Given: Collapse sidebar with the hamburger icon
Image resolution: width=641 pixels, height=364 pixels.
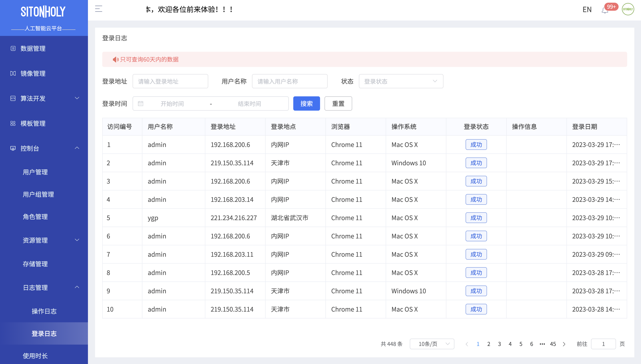Looking at the screenshot, I should (99, 9).
